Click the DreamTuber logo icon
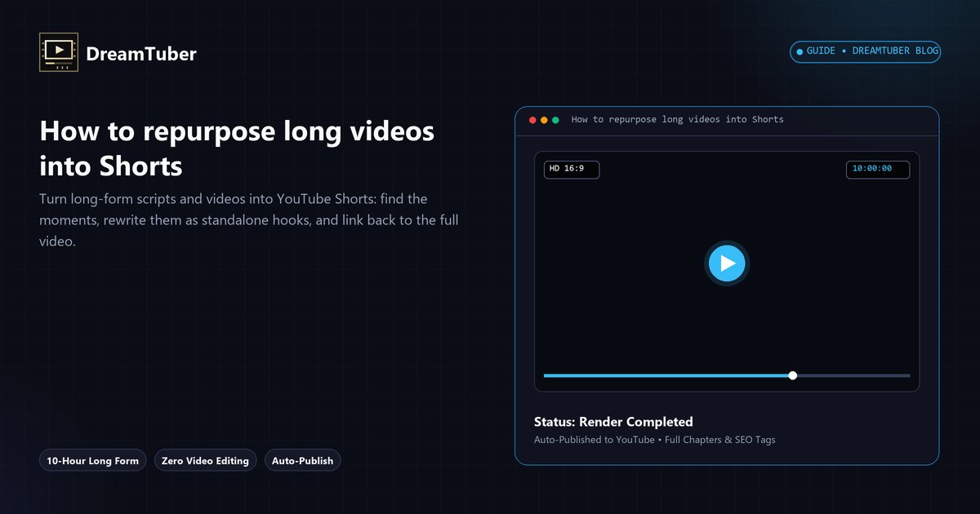Screen dimensions: 980x514 pos(59,52)
